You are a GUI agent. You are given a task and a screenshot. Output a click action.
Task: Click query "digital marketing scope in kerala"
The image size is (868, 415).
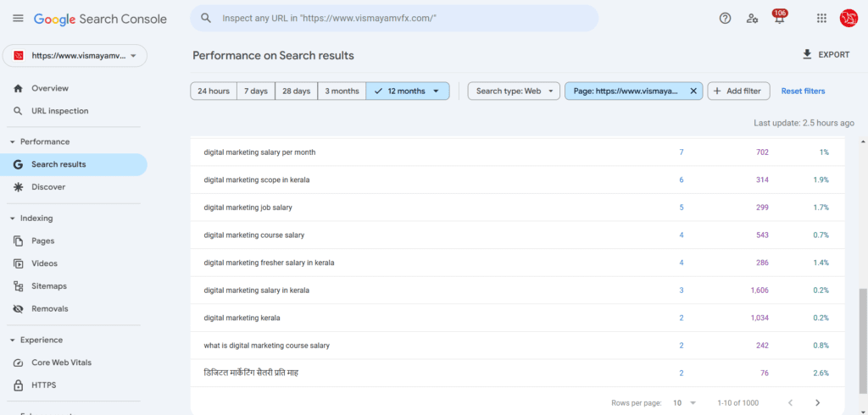coord(256,180)
